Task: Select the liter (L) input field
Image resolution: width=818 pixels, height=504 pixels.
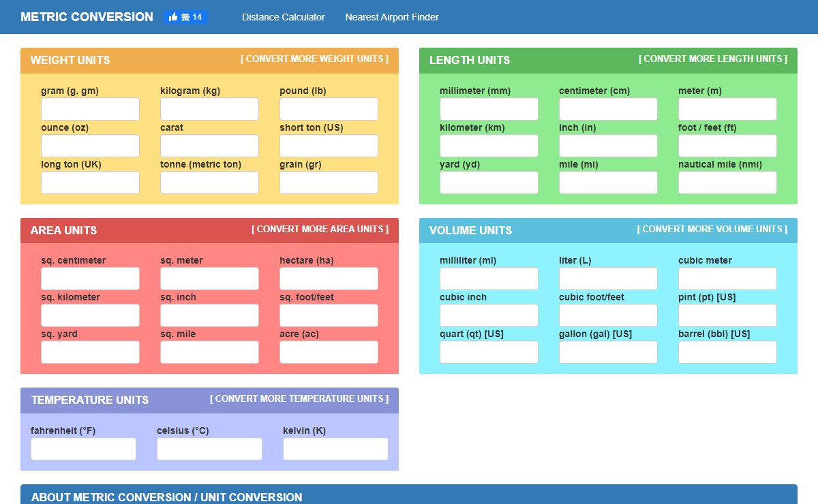Action: [x=608, y=279]
